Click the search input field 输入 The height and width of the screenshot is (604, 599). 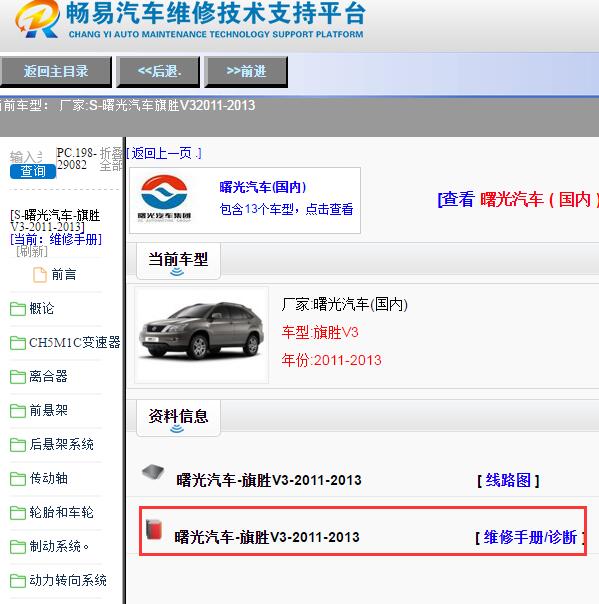click(26, 157)
